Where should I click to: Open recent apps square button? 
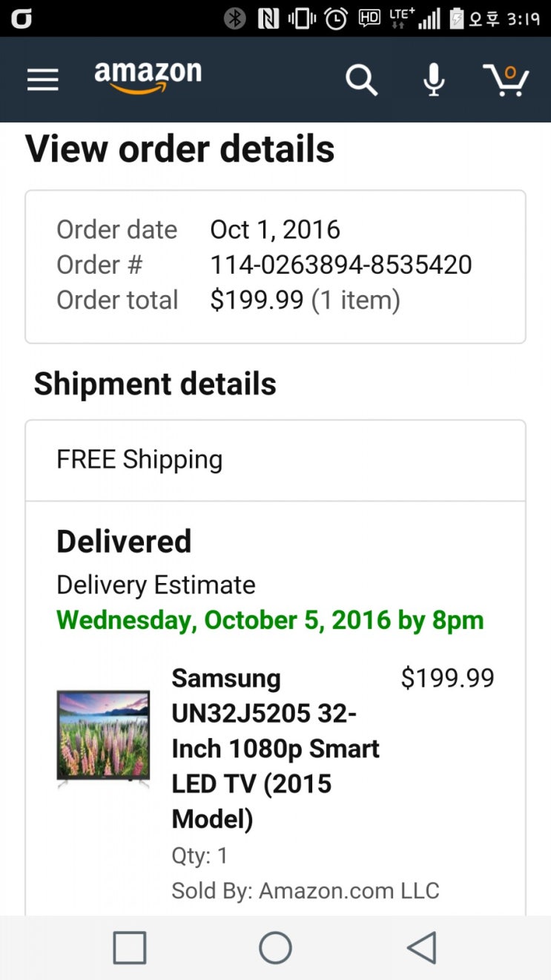129,947
